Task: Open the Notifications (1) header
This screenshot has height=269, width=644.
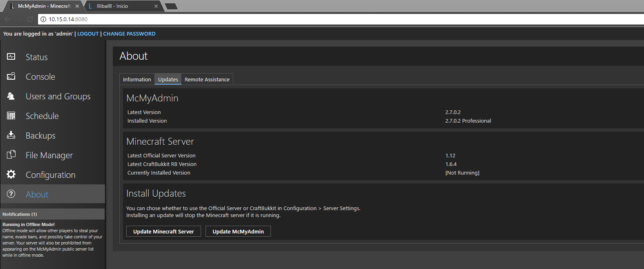Action: pos(52,214)
